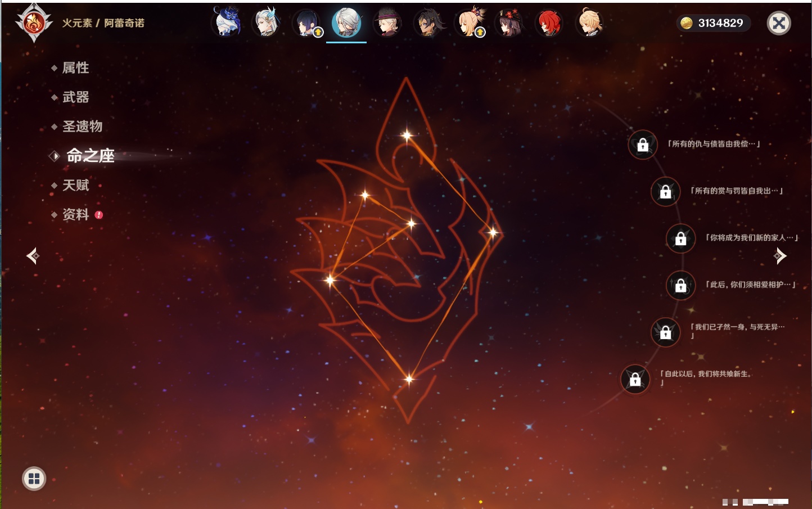Viewport: 812px width, 509px height.
Task: Open locked constellation「所有的仇与债皆由我偿…」
Action: point(643,145)
